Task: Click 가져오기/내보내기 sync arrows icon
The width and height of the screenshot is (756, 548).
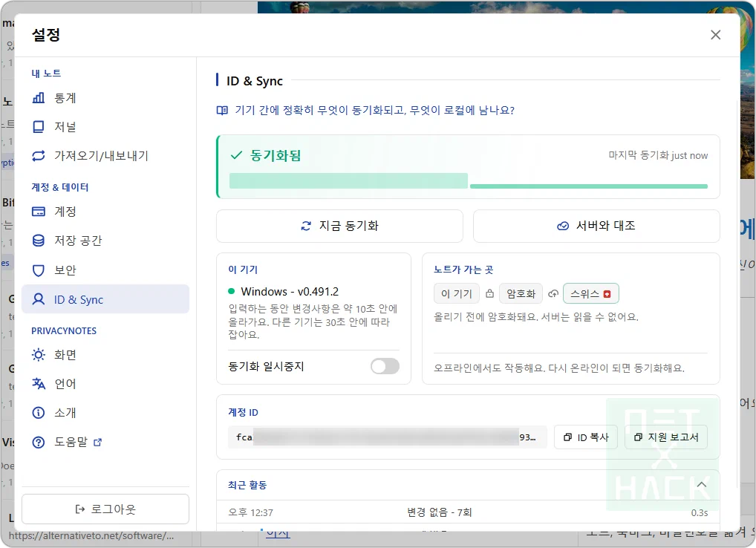Action: click(x=38, y=156)
